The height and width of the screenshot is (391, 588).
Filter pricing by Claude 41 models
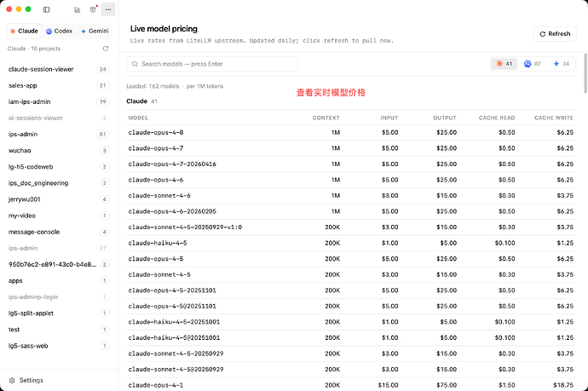click(504, 64)
